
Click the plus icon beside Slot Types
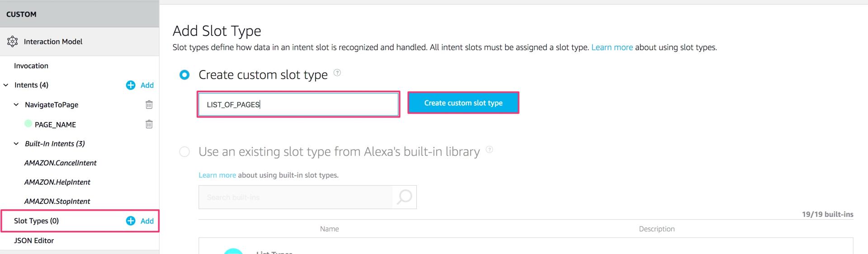131,221
